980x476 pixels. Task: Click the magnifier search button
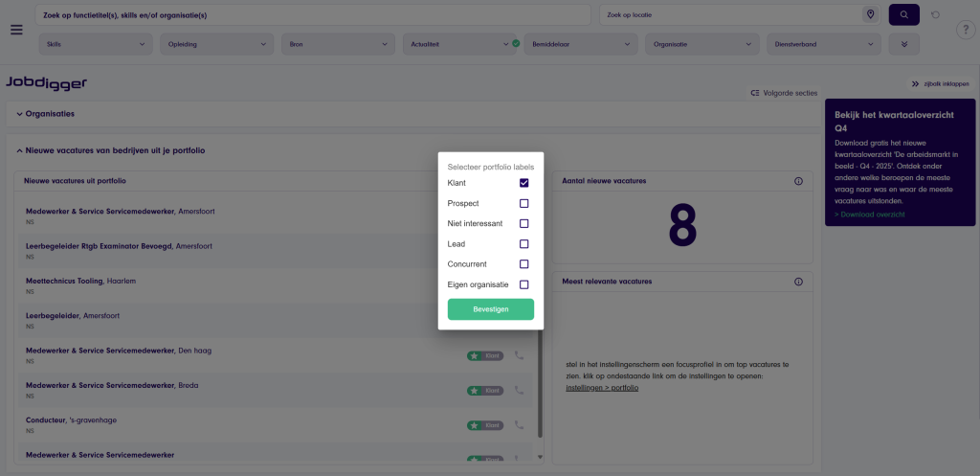point(903,14)
